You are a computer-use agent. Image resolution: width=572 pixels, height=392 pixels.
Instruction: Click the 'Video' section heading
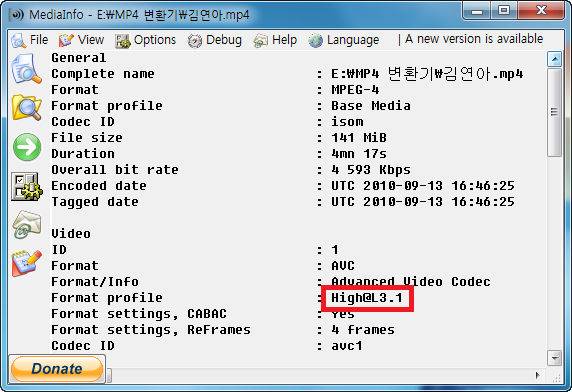click(71, 233)
